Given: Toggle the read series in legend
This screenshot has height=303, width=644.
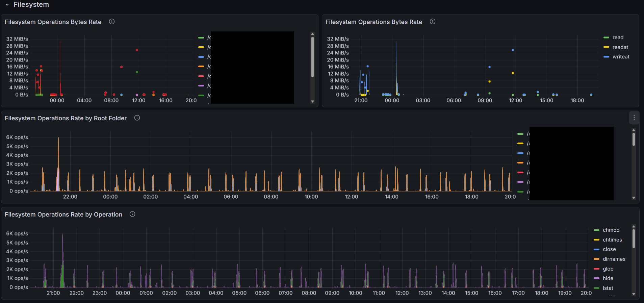Looking at the screenshot, I should point(618,37).
